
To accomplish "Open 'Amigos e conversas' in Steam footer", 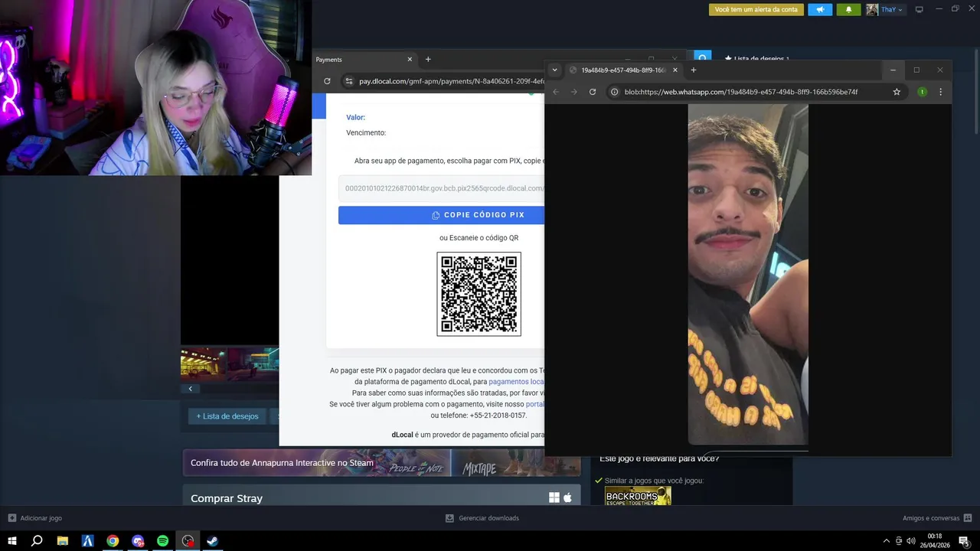I will click(938, 518).
